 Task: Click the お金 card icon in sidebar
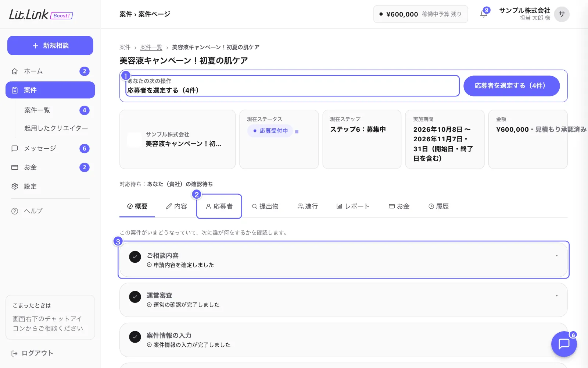pos(15,167)
